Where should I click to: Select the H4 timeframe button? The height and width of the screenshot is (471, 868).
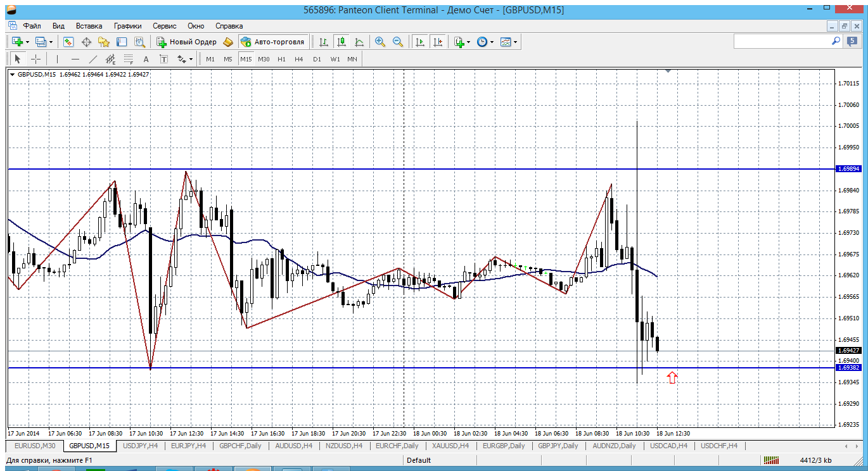pyautogui.click(x=299, y=59)
